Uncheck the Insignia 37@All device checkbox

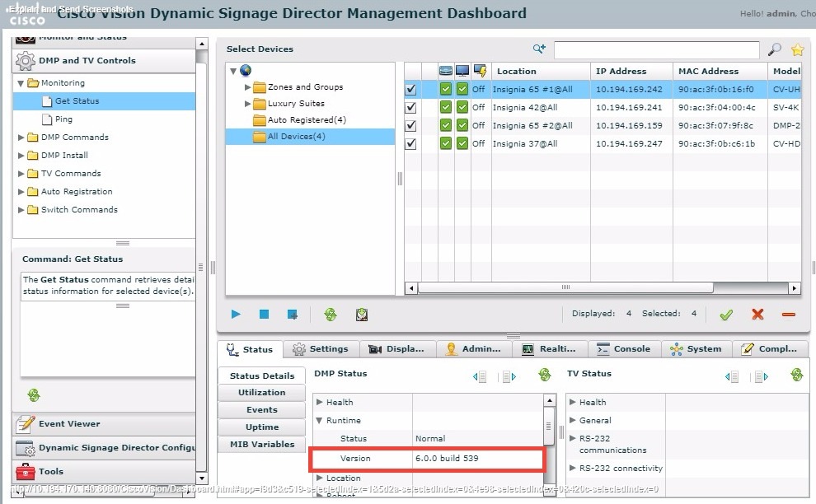tap(410, 142)
